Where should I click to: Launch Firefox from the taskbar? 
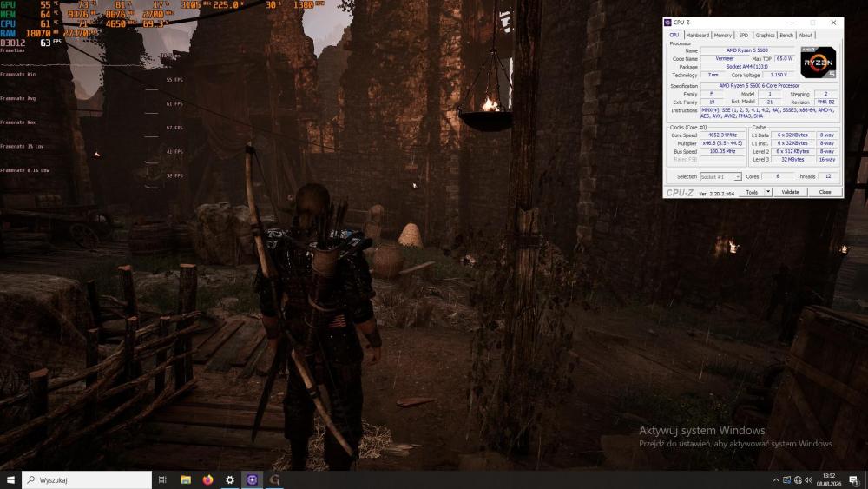click(x=207, y=479)
